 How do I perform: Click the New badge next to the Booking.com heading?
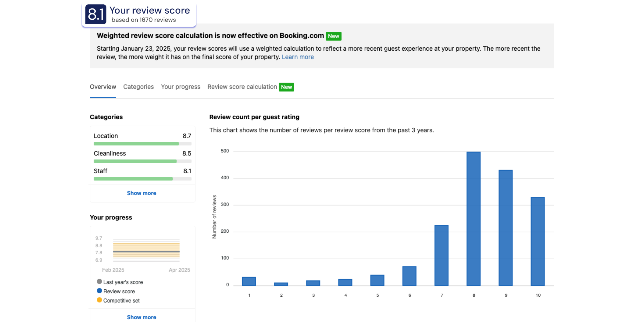pyautogui.click(x=334, y=36)
